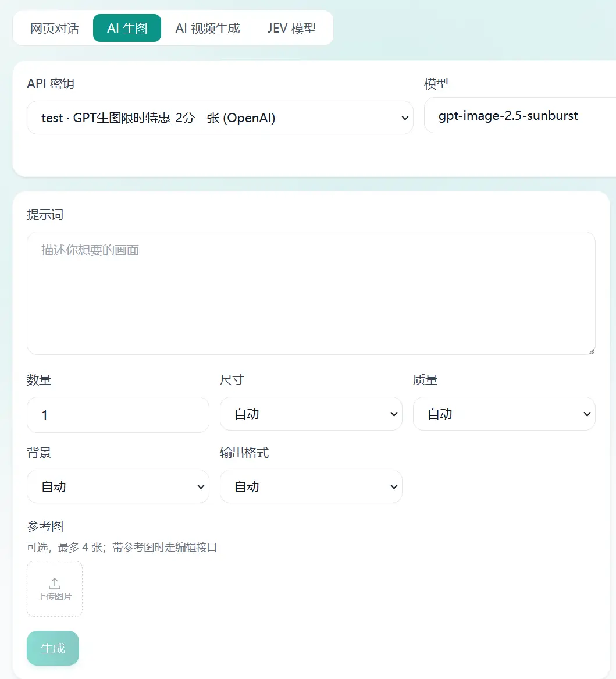
Task: Click the 上传图片 upload box
Action: click(x=55, y=589)
